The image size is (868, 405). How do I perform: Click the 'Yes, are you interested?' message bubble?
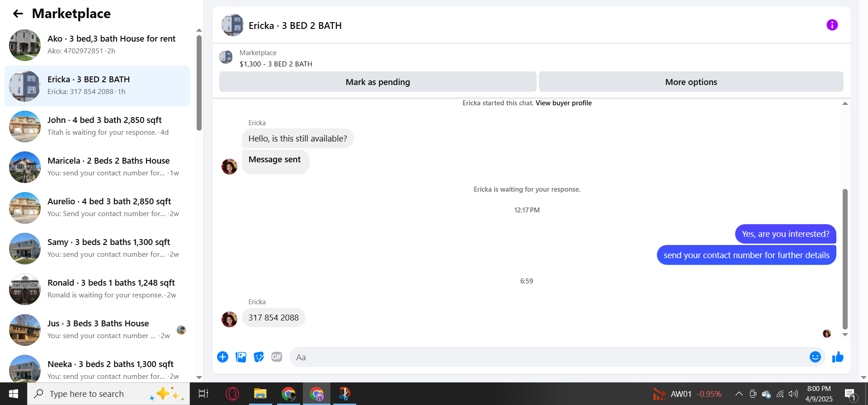click(786, 234)
